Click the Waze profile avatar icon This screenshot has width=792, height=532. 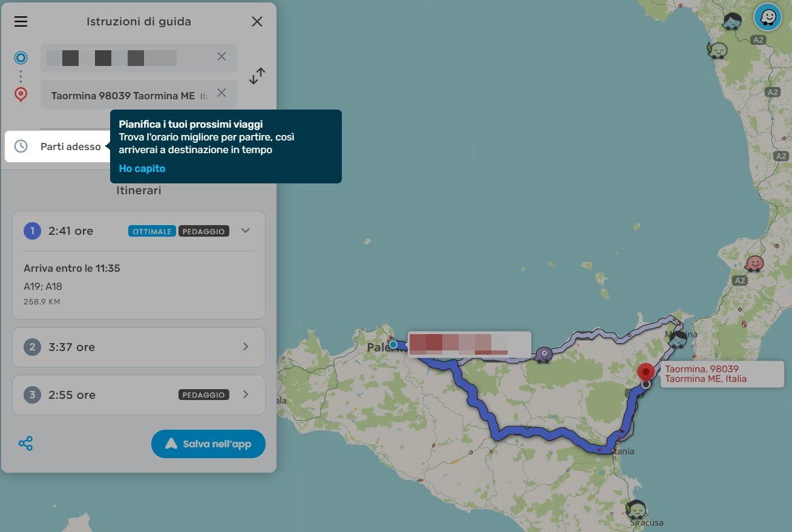(x=767, y=17)
